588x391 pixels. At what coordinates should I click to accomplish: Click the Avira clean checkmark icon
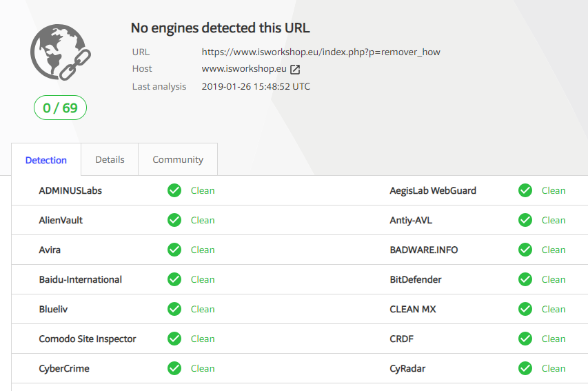pyautogui.click(x=174, y=250)
